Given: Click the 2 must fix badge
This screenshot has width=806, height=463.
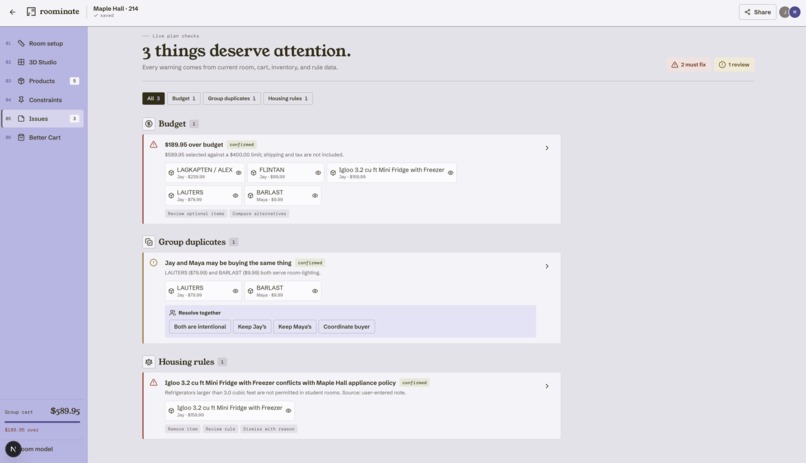Looking at the screenshot, I should point(689,65).
